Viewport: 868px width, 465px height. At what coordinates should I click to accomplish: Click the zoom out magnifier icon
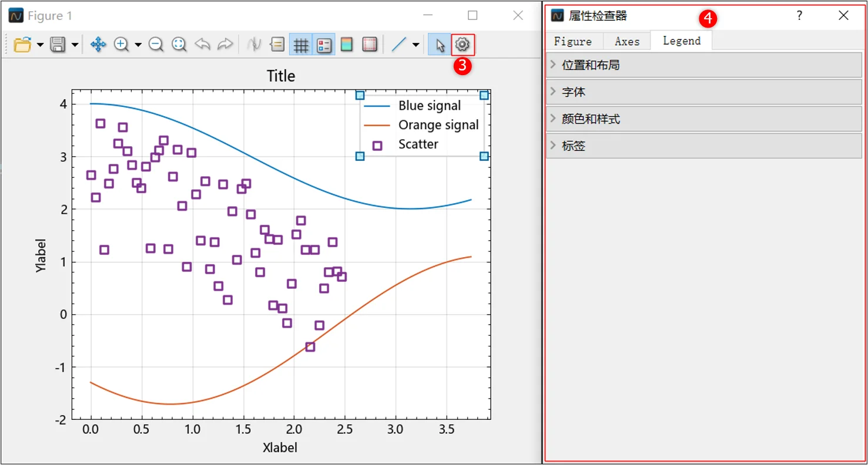tap(156, 45)
